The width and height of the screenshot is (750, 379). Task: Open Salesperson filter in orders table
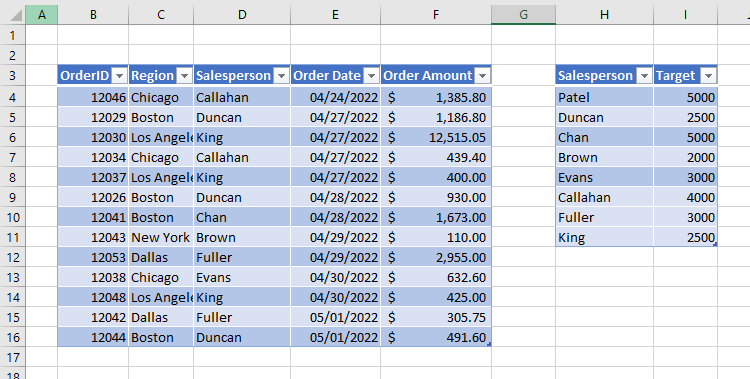pos(282,76)
